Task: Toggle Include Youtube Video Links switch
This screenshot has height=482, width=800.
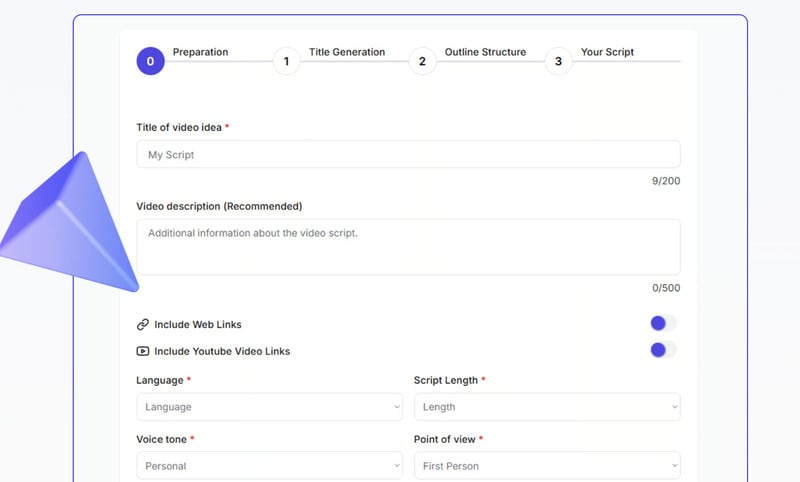Action: (x=662, y=350)
